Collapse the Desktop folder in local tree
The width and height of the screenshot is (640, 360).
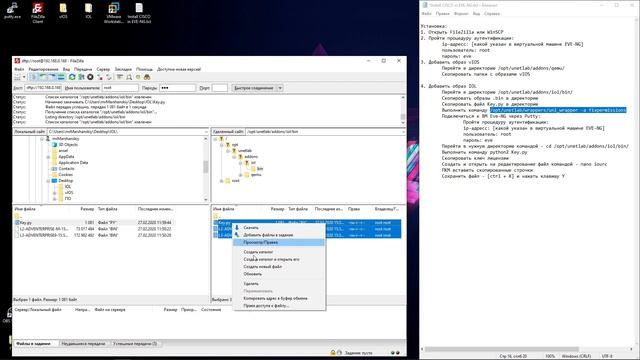(x=48, y=180)
